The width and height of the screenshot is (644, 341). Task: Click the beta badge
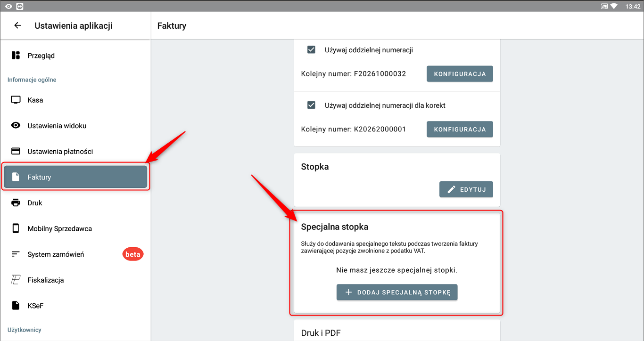tap(133, 254)
